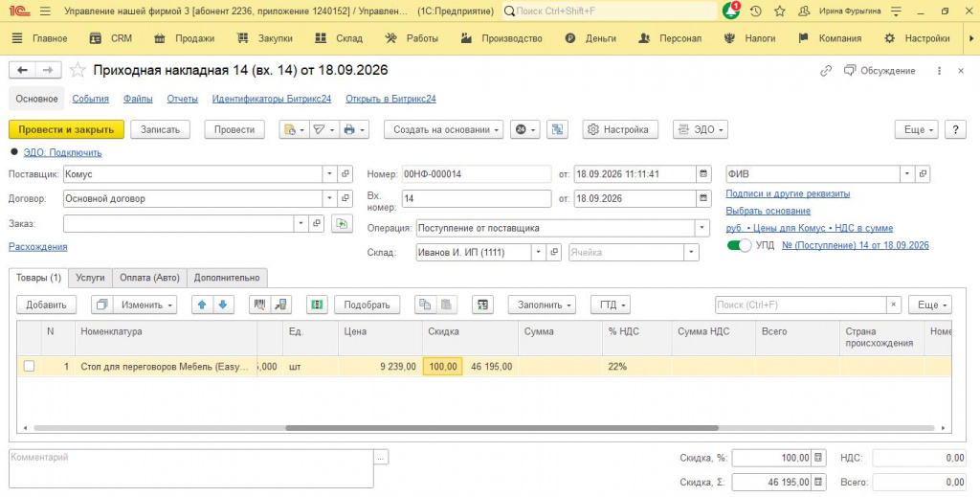Click Провести и закрыть button

[66, 129]
